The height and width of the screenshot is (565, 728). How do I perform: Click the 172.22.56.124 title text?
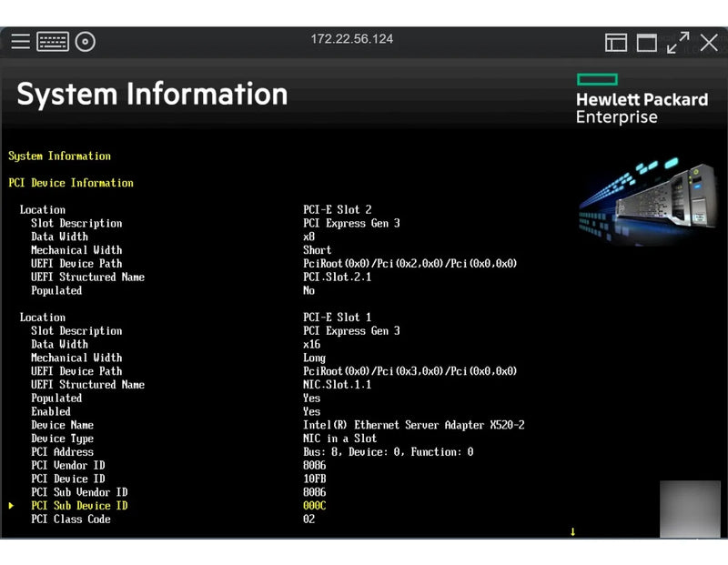[352, 39]
